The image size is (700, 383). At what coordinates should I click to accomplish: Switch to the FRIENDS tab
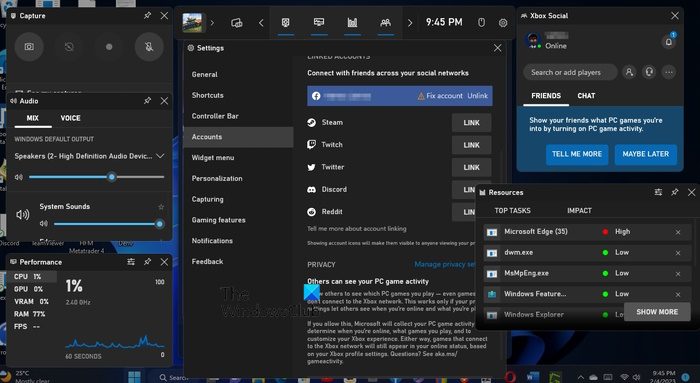click(x=546, y=96)
